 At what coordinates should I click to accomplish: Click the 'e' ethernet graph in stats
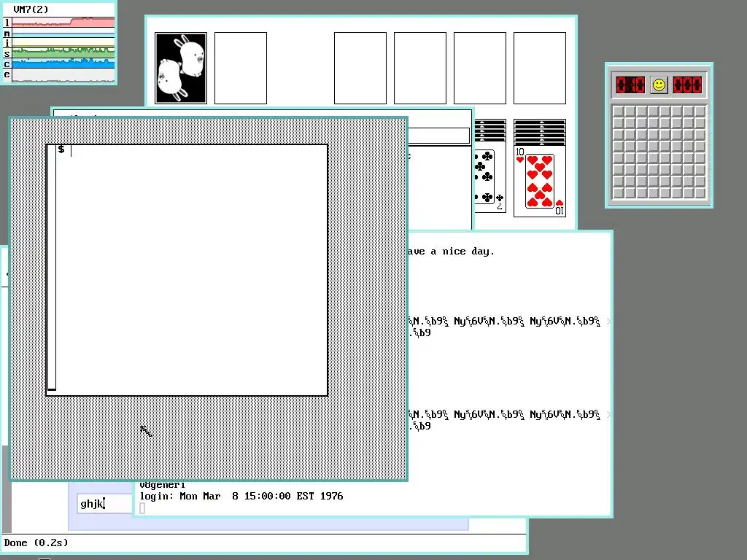click(63, 75)
